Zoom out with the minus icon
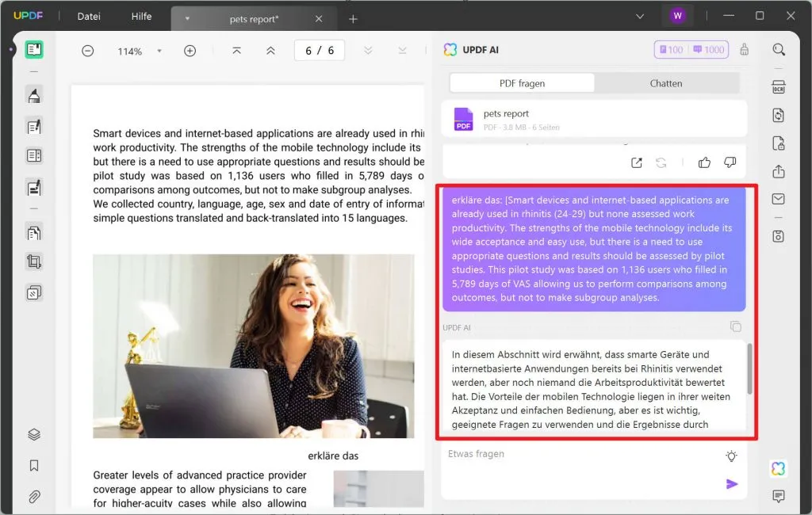 tap(87, 51)
